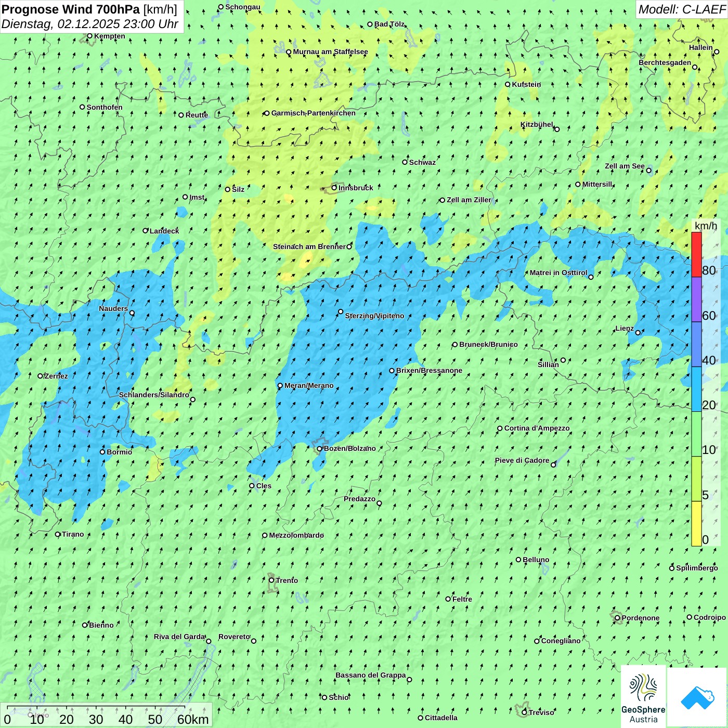Click the Rovereto town label
The width and height of the screenshot is (728, 728).
pyautogui.click(x=234, y=636)
